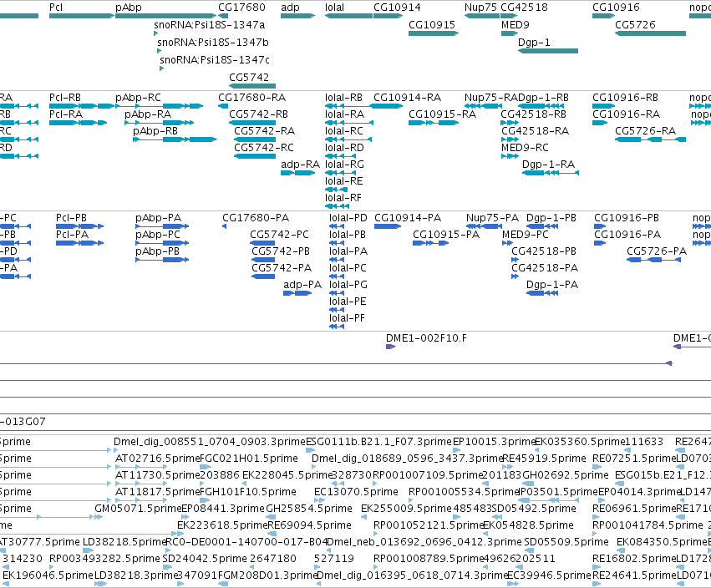Select protein Nup75-PA

coord(484,226)
